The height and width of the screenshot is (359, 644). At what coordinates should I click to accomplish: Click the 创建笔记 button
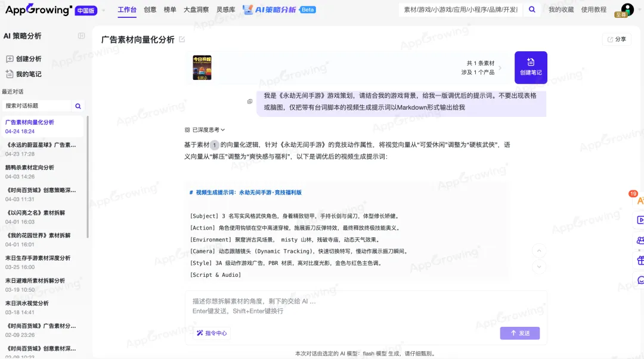530,67
